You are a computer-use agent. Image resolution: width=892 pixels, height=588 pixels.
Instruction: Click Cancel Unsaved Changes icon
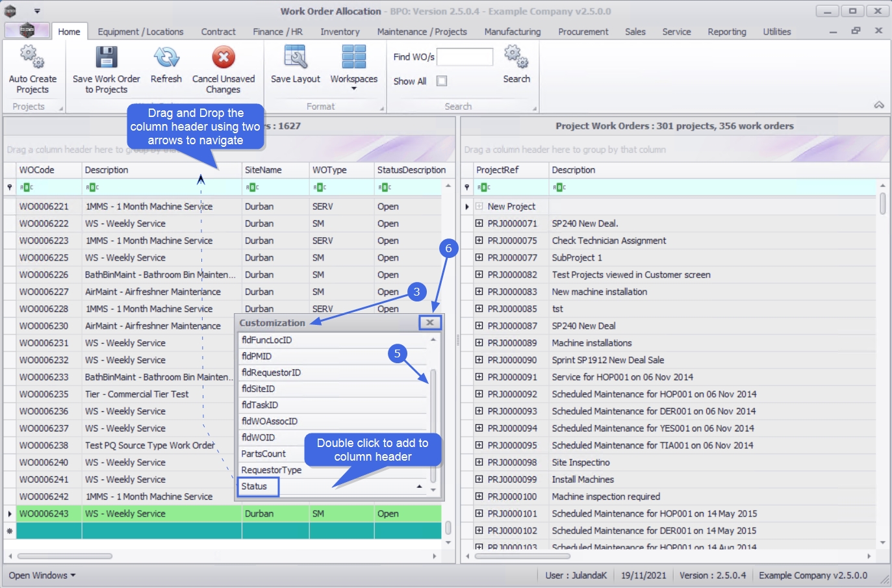pos(223,58)
